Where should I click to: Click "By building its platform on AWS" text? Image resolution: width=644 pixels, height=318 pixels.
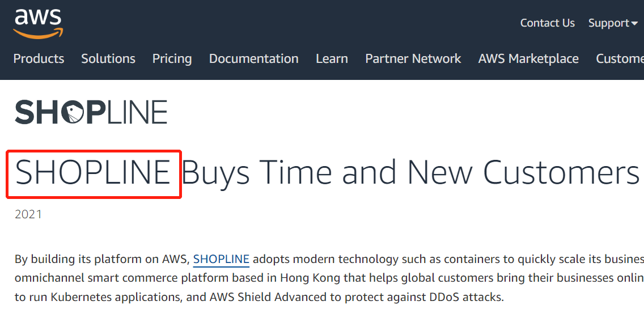[x=101, y=260]
